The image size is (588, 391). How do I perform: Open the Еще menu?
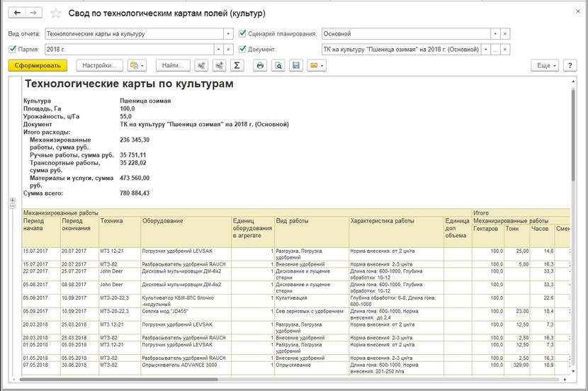pyautogui.click(x=544, y=65)
